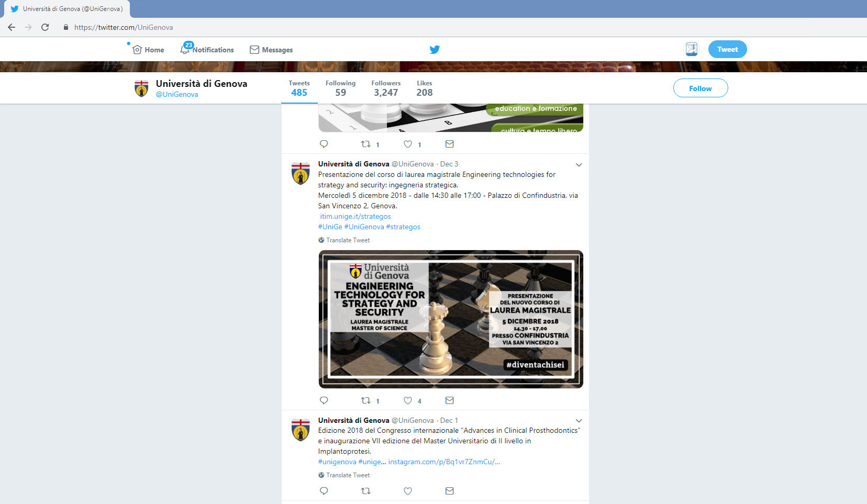867x504 pixels.
Task: Retweet the Dec 3 strategos tweet
Action: pyautogui.click(x=366, y=400)
